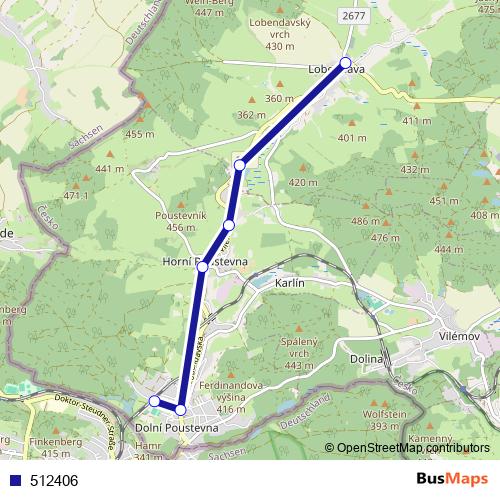This screenshot has height=500, width=500.
Task: Select the westernmost stop marker in Dolní Poustevna
Action: click(x=154, y=401)
